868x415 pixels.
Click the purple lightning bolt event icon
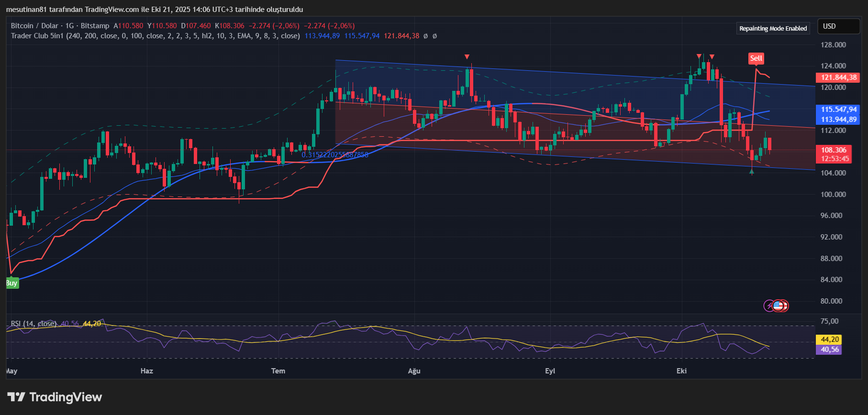[768, 306]
